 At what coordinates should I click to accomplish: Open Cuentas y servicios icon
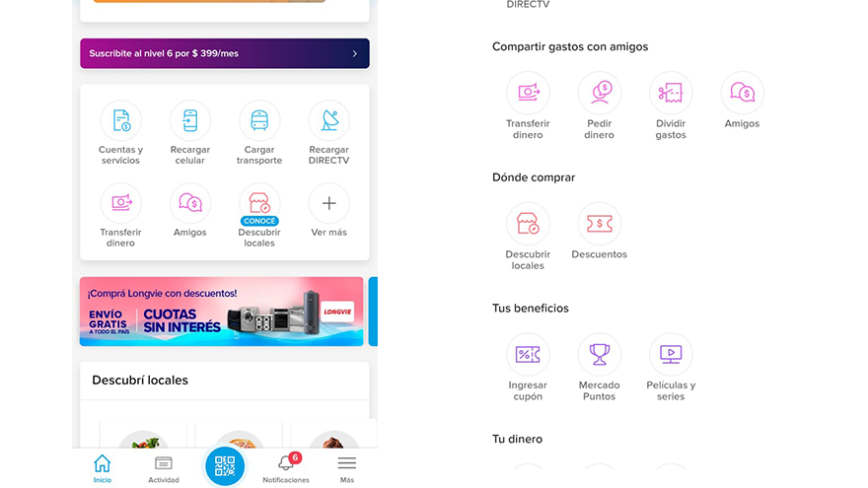120,121
